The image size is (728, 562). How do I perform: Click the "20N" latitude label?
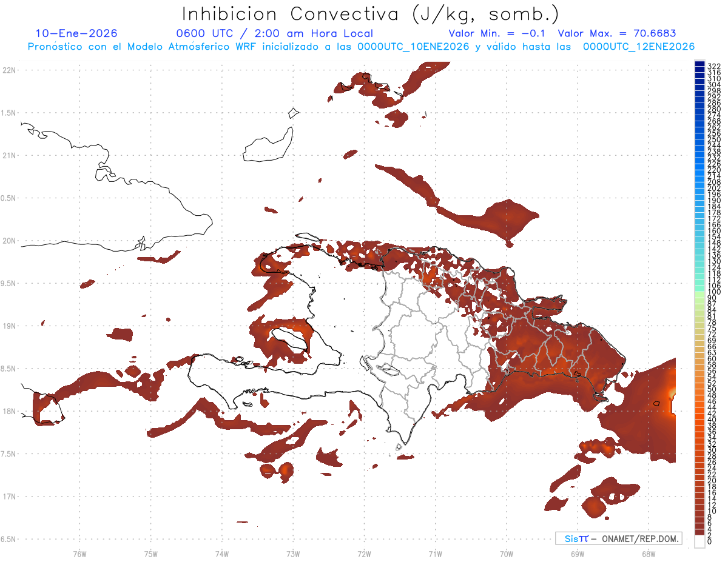point(9,241)
